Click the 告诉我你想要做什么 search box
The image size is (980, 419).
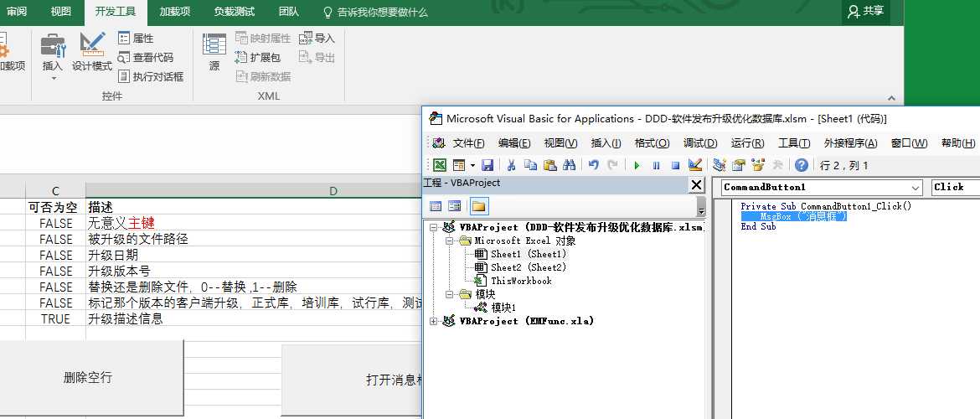point(375,12)
